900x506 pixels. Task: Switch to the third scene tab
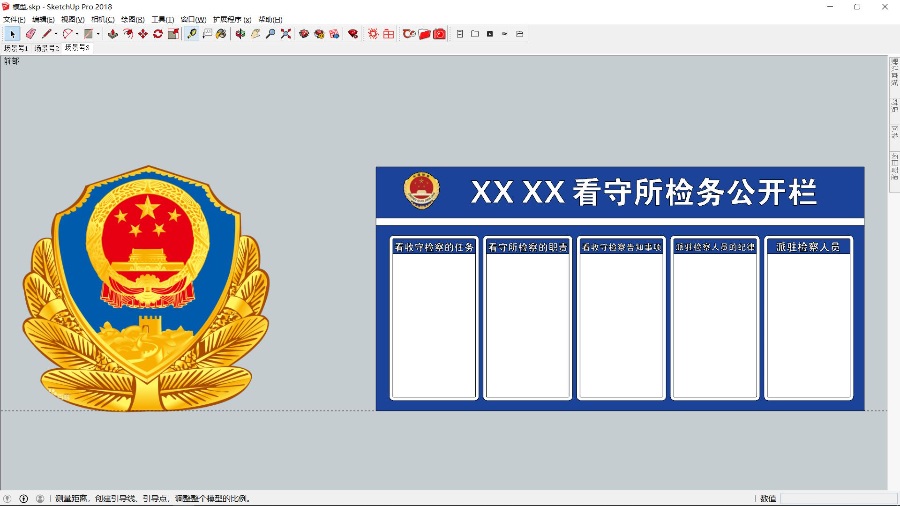pyautogui.click(x=77, y=48)
